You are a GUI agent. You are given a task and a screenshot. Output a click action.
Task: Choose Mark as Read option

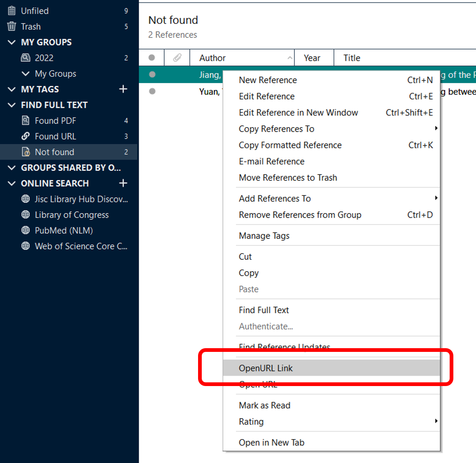click(331, 405)
